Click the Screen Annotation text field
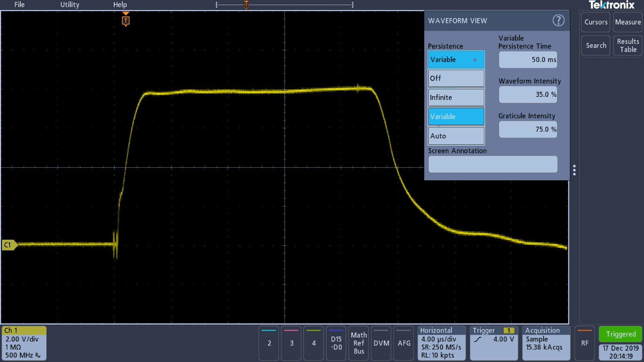 coord(493,164)
